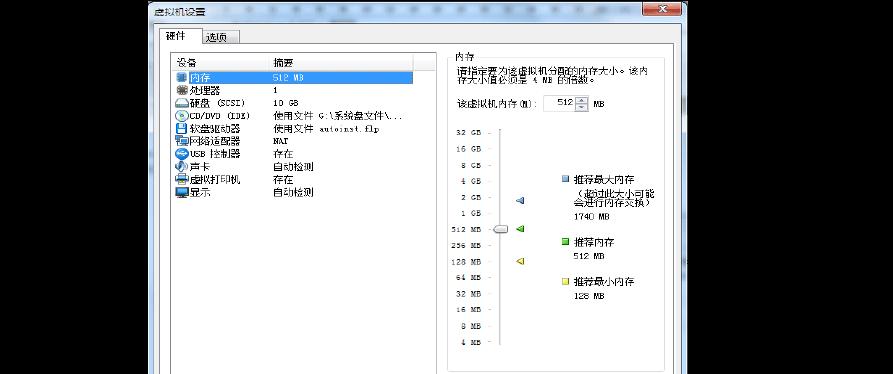Image resolution: width=893 pixels, height=374 pixels.
Task: Increase memory with the spinner up arrow
Action: click(581, 100)
